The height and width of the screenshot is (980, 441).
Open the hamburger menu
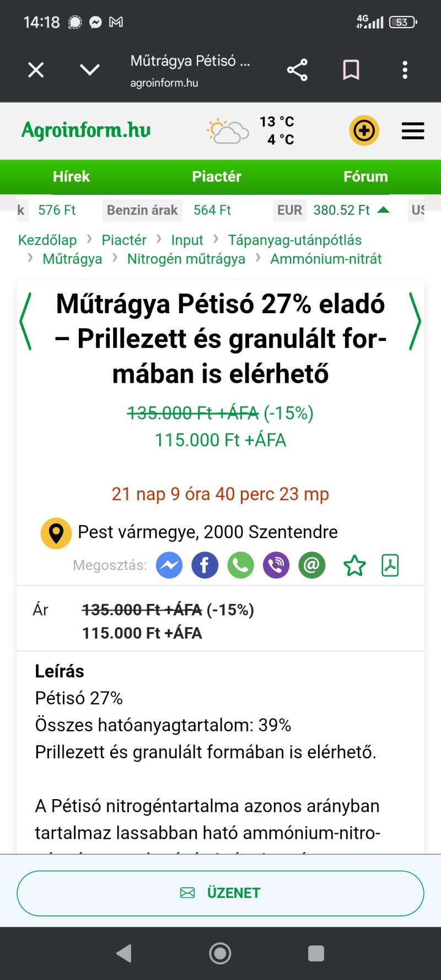(x=413, y=131)
